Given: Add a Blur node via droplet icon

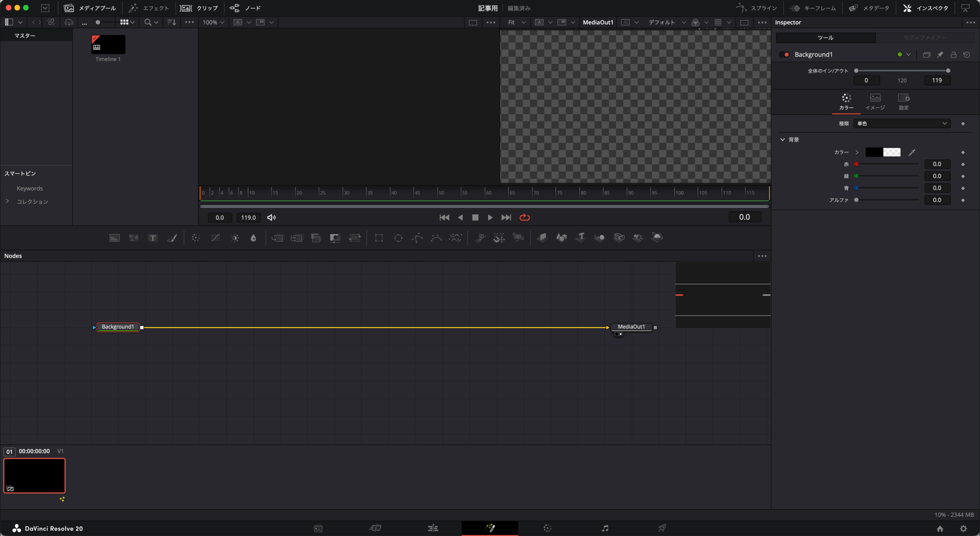Looking at the screenshot, I should coord(253,238).
